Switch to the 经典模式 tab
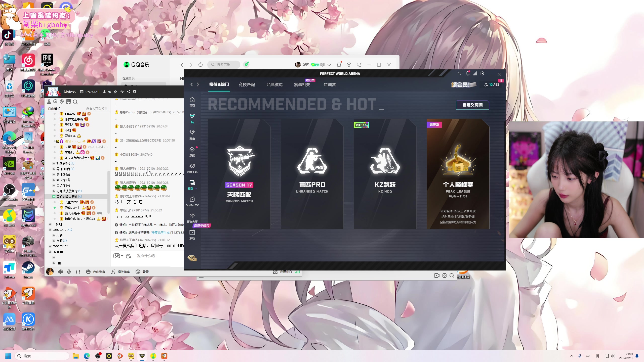 274,85
